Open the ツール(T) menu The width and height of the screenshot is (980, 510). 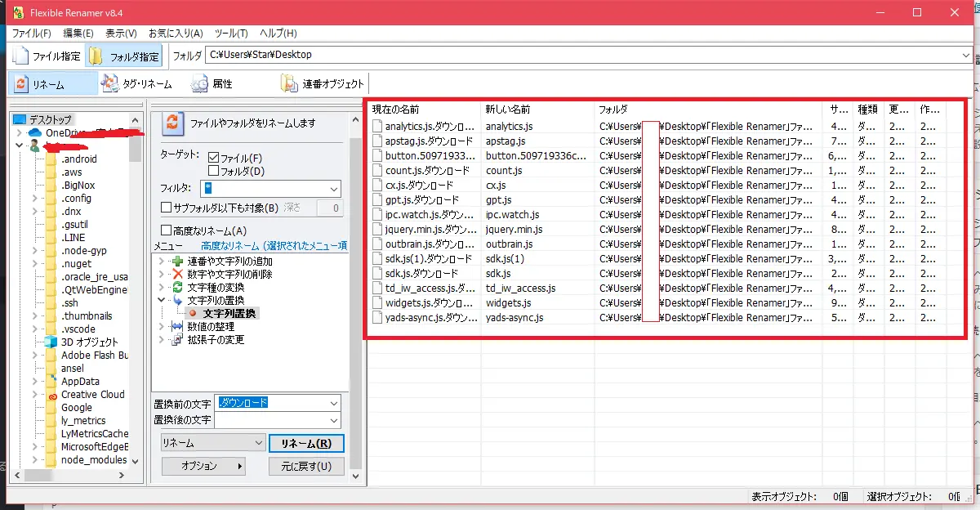click(x=231, y=34)
